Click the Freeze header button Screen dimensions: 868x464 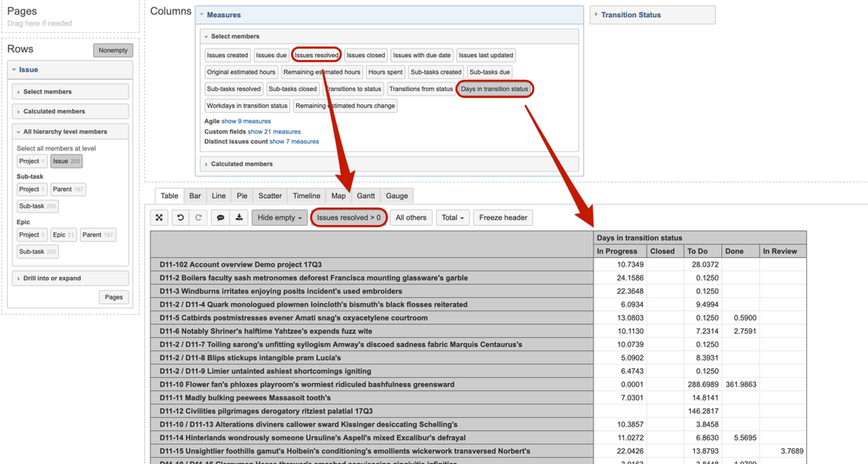point(503,217)
